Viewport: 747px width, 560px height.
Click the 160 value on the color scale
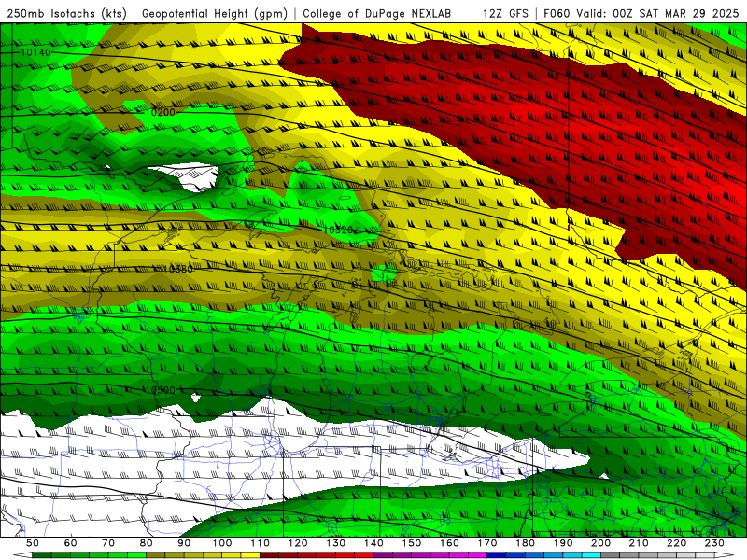(x=449, y=543)
